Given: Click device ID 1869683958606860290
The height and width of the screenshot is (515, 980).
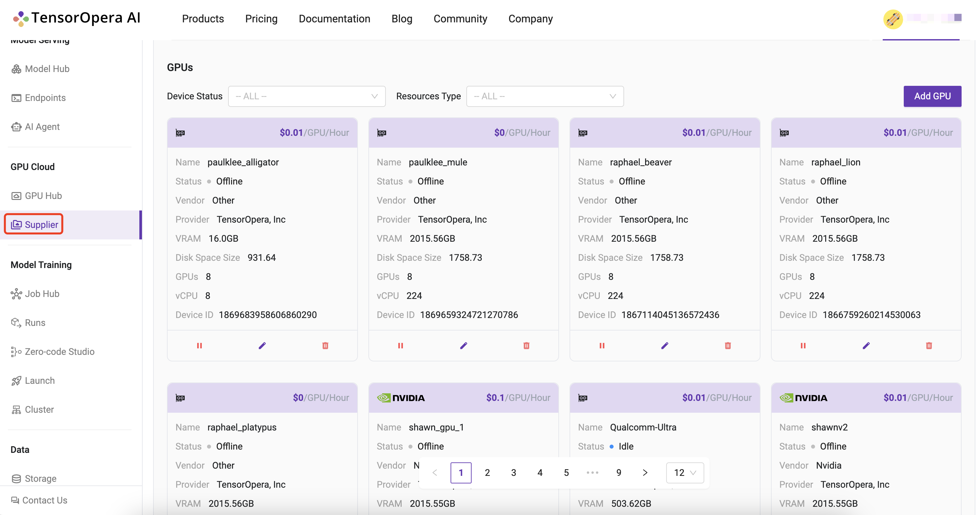Looking at the screenshot, I should 268,315.
